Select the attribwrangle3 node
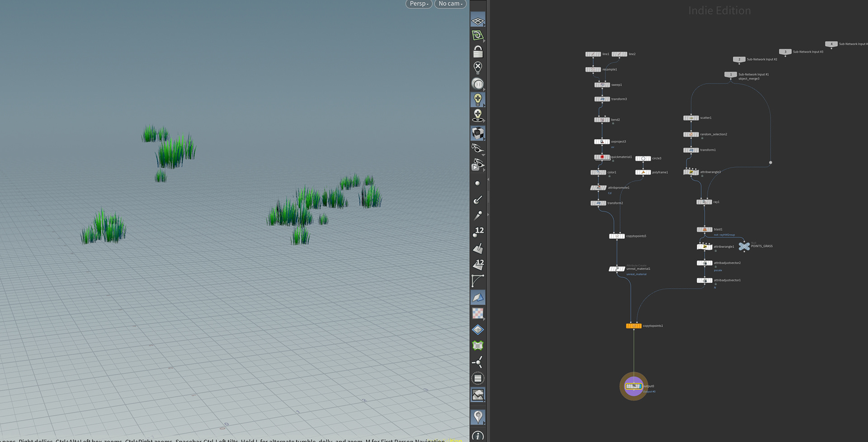This screenshot has width=868, height=442. 691,172
